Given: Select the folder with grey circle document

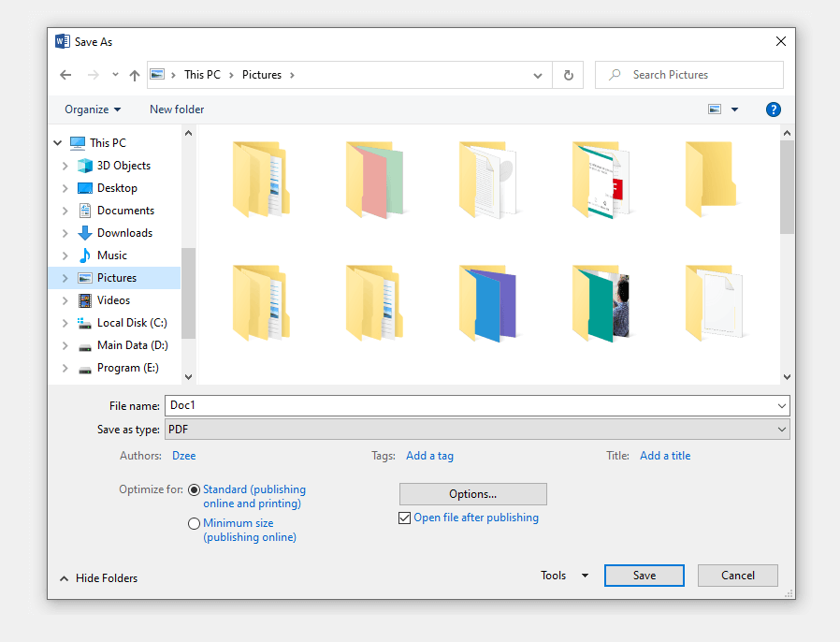Looking at the screenshot, I should [x=488, y=180].
